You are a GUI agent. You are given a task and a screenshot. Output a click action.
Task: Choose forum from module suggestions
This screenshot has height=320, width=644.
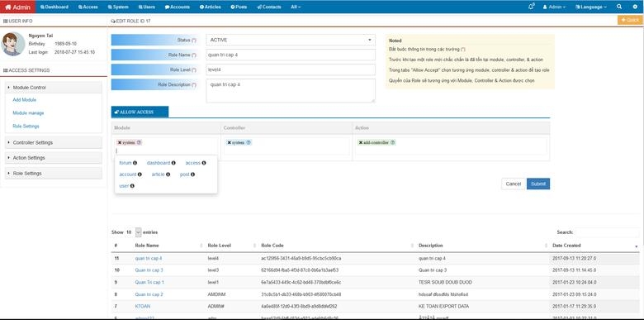(x=125, y=163)
